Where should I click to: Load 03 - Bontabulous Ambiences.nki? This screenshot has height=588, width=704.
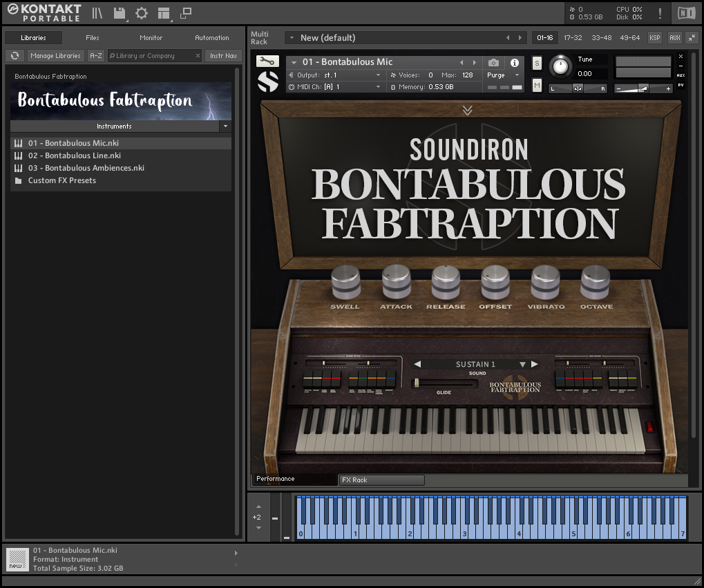tap(121, 168)
